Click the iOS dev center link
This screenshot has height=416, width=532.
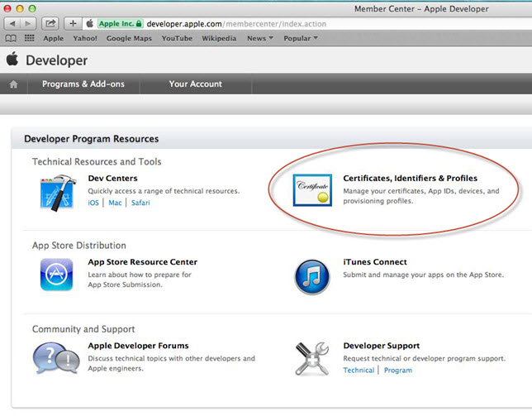point(93,203)
